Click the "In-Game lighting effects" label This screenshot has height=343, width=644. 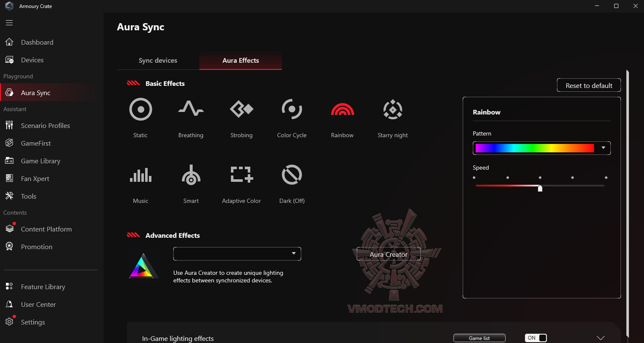[x=178, y=338]
